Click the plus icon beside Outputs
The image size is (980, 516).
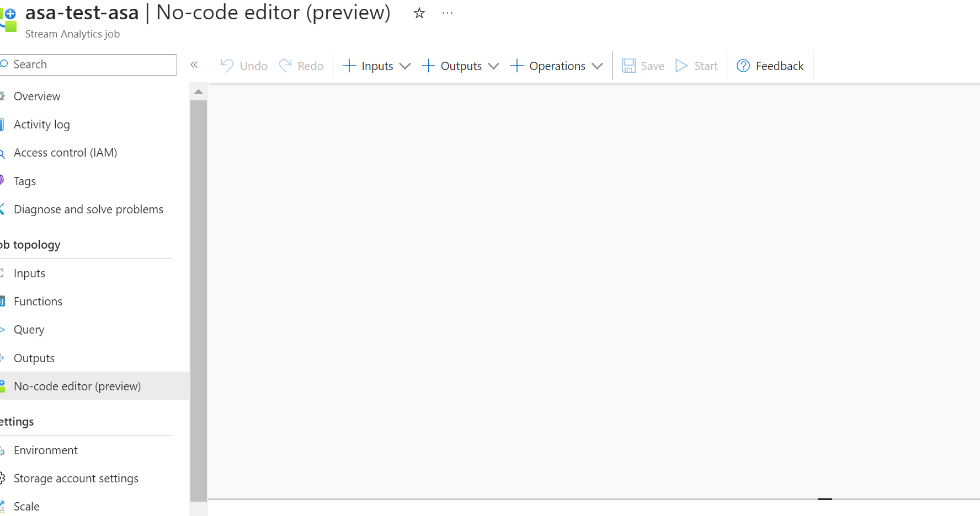tap(428, 66)
